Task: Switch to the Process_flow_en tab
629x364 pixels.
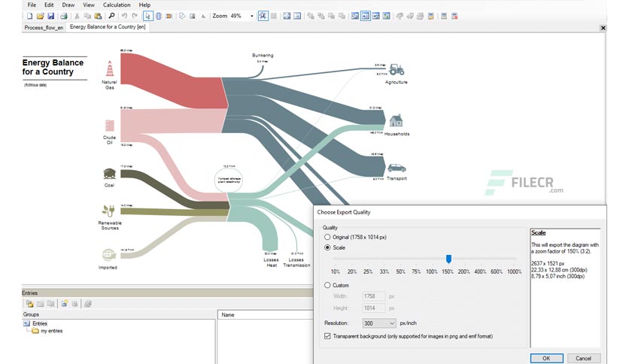Action: click(x=44, y=28)
